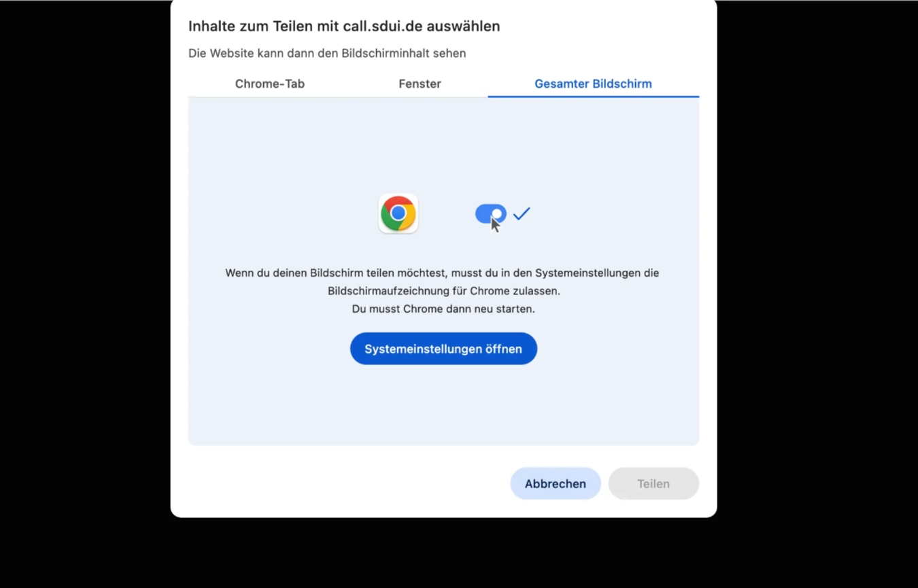Click the greyed-out Teilen button
Screen dimensions: 918x588
(x=653, y=483)
